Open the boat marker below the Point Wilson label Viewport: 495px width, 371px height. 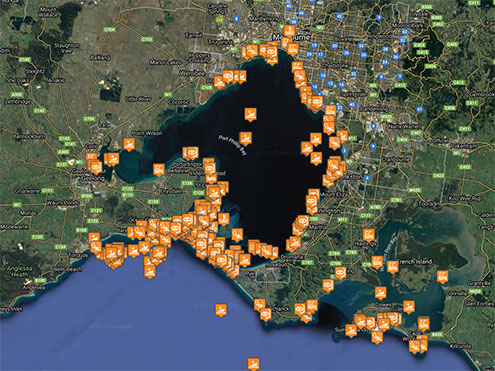point(129,144)
